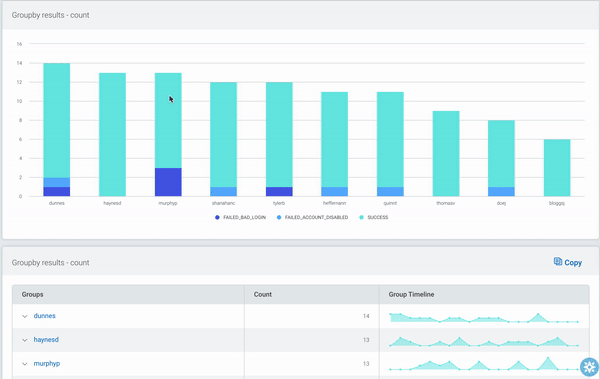The width and height of the screenshot is (600, 379).
Task: Click the bloggsj bar in the chart
Action: point(557,168)
